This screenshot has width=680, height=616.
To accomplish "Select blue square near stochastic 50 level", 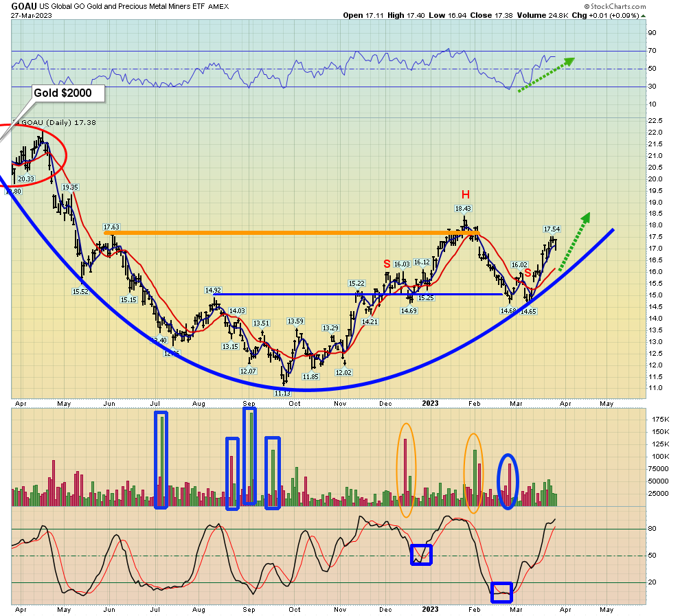I will click(x=421, y=554).
